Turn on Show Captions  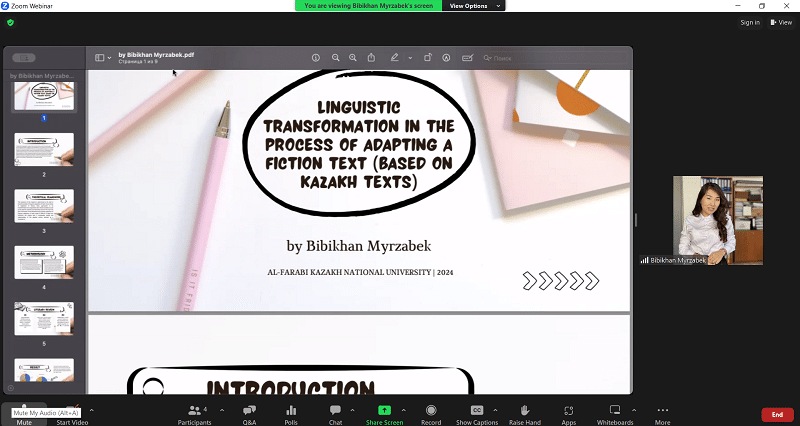[x=477, y=414]
